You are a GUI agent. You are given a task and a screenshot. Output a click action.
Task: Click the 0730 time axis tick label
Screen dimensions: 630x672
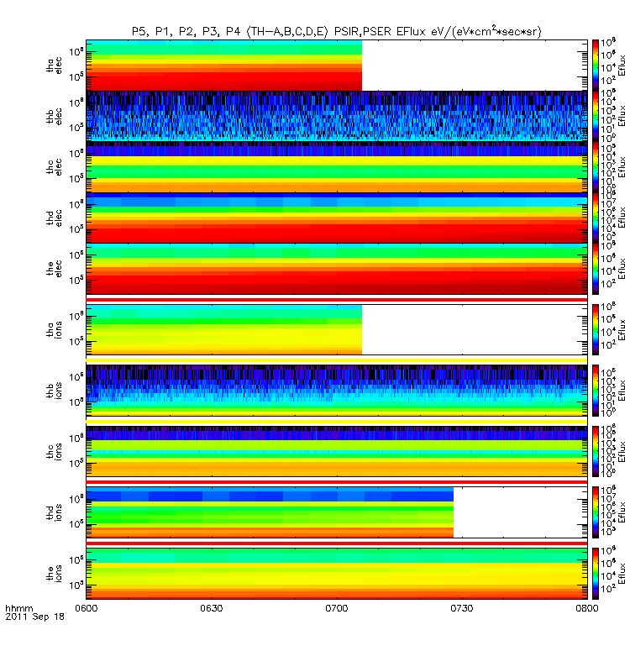pos(461,608)
